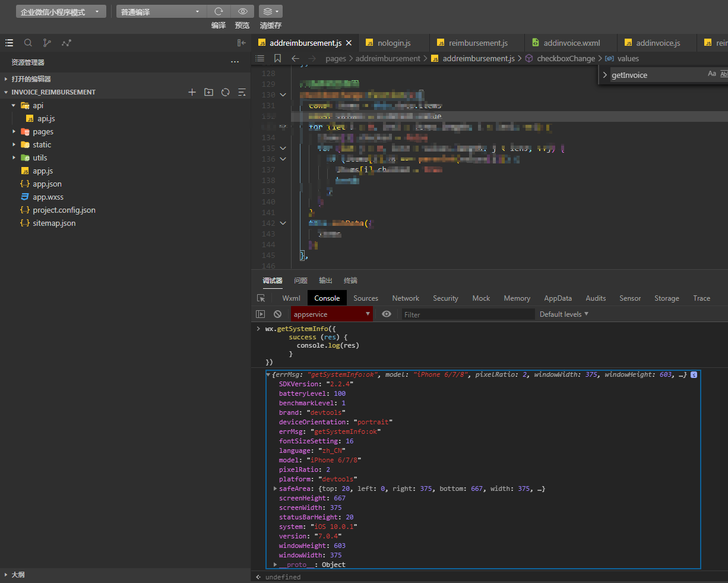This screenshot has width=728, height=583.
Task: Open the Sources debugger tab
Action: 366,298
